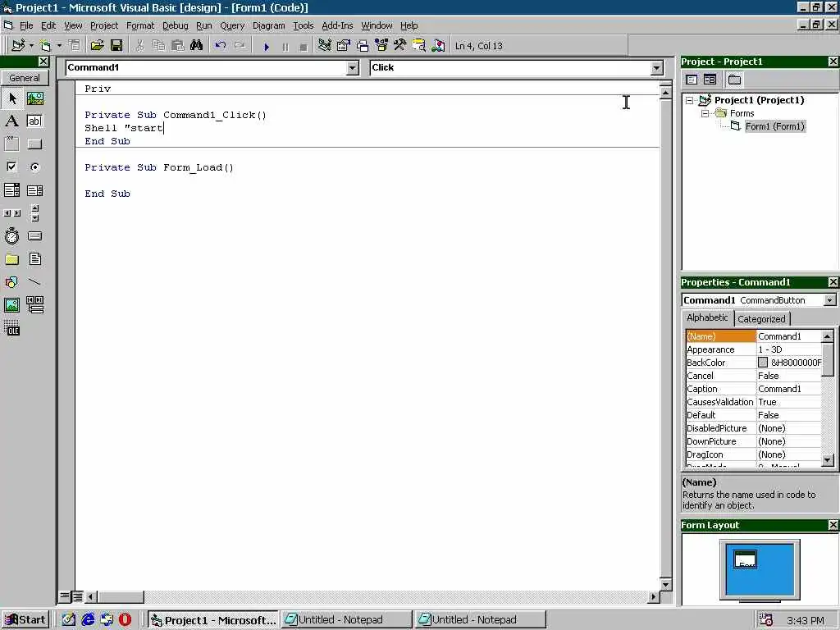Open Properties Window from toolbar

tap(344, 46)
